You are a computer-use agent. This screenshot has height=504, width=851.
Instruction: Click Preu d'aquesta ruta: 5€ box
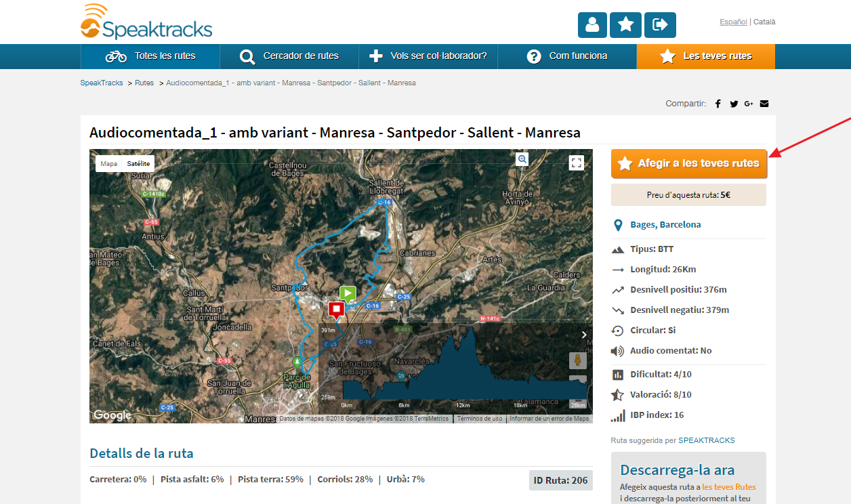click(x=688, y=194)
